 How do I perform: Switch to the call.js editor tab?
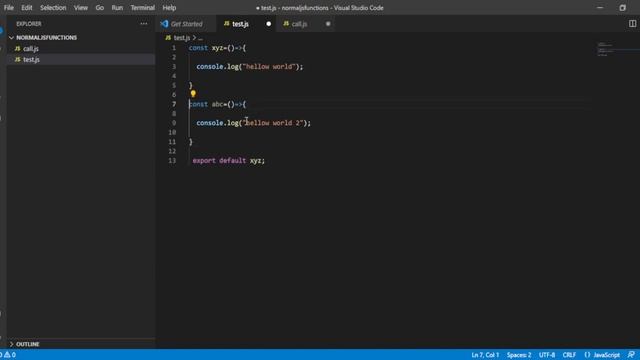click(305, 24)
